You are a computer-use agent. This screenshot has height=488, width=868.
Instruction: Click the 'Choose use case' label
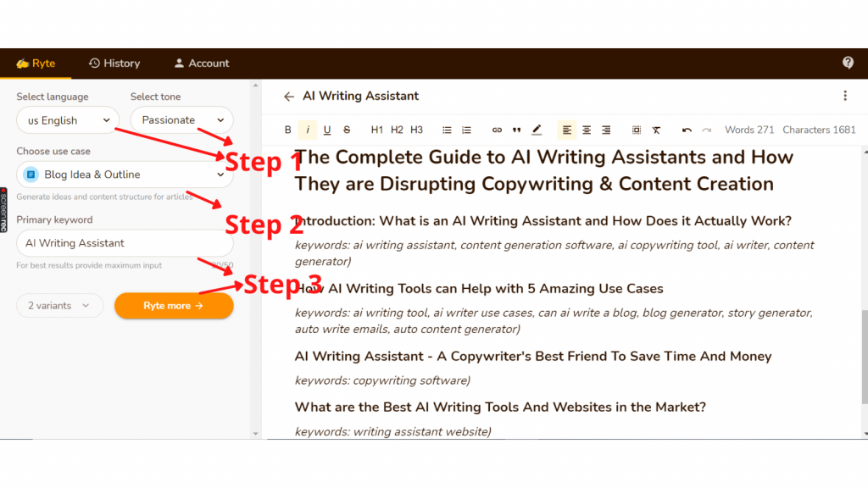(x=53, y=151)
